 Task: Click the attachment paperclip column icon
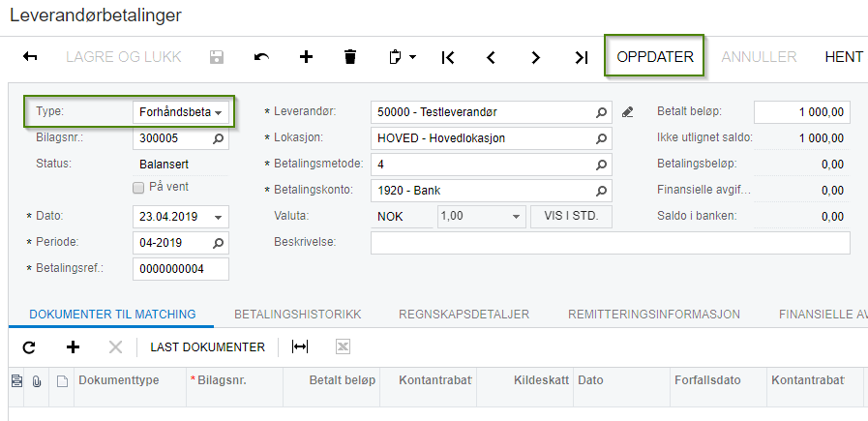(37, 381)
